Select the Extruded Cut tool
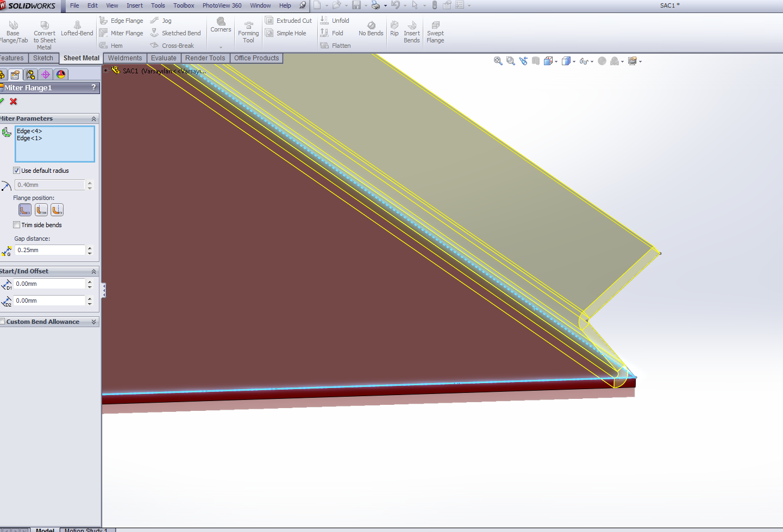The height and width of the screenshot is (532, 783). coord(289,21)
